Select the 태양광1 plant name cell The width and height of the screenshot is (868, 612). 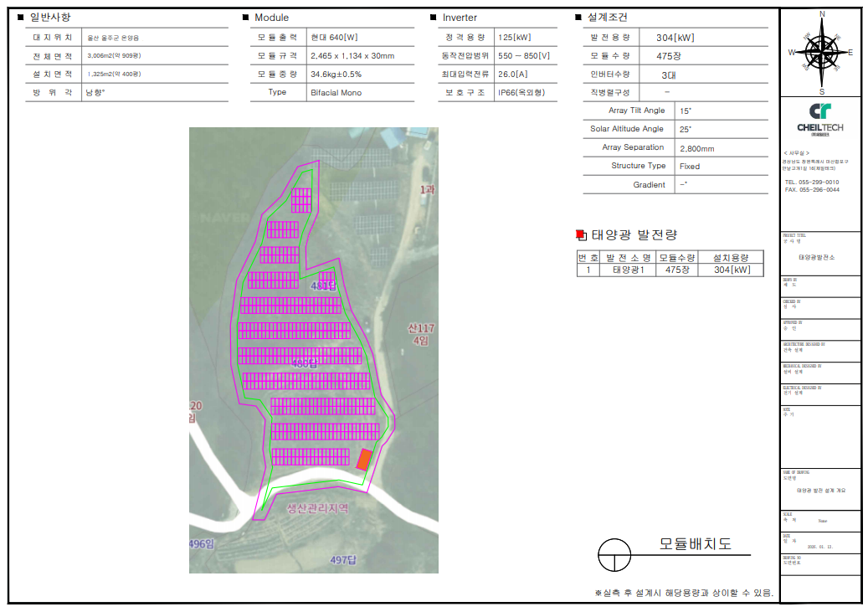[628, 270]
